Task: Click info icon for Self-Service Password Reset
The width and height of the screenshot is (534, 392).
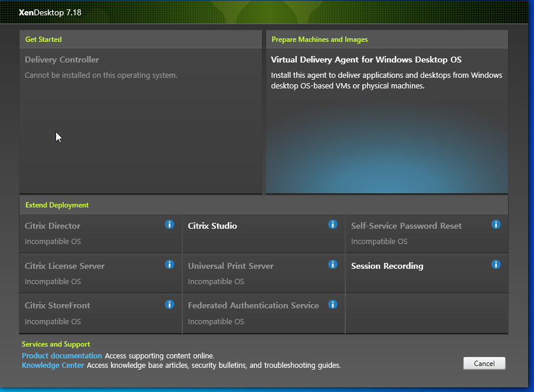Action: click(x=496, y=224)
